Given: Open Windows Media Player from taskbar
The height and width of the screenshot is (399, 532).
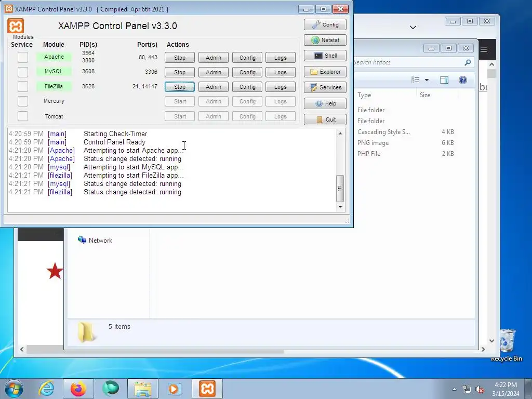Looking at the screenshot, I should pos(175,389).
